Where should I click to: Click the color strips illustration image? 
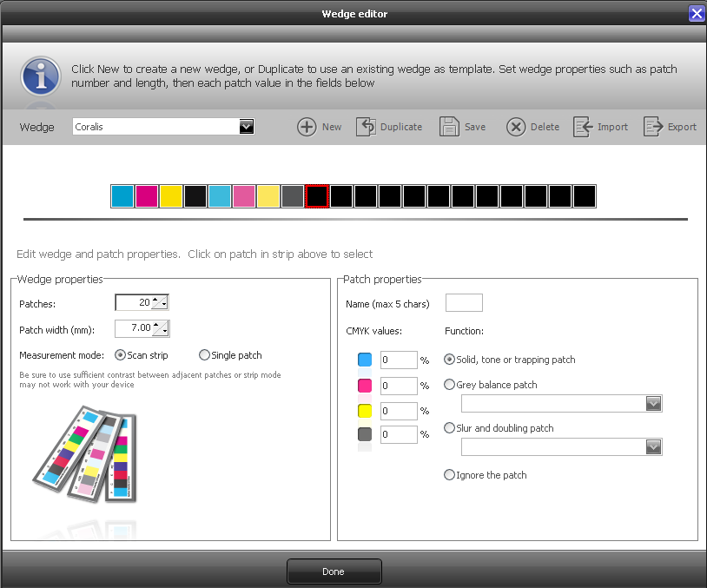(x=85, y=454)
